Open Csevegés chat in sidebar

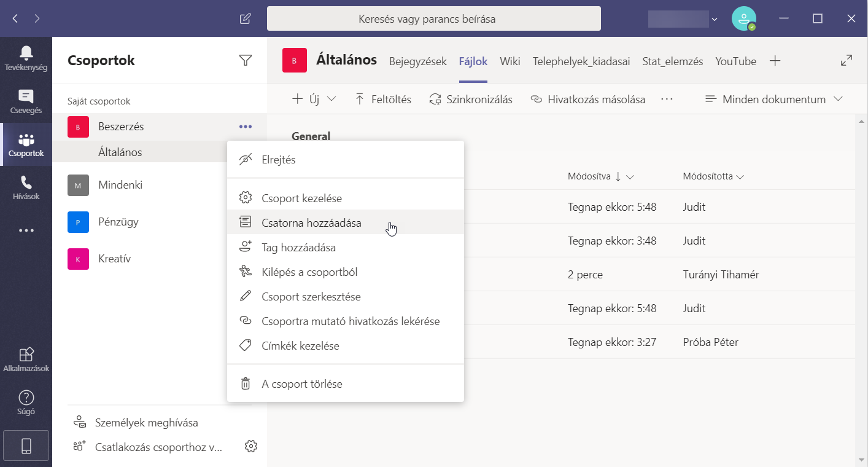pos(26,101)
